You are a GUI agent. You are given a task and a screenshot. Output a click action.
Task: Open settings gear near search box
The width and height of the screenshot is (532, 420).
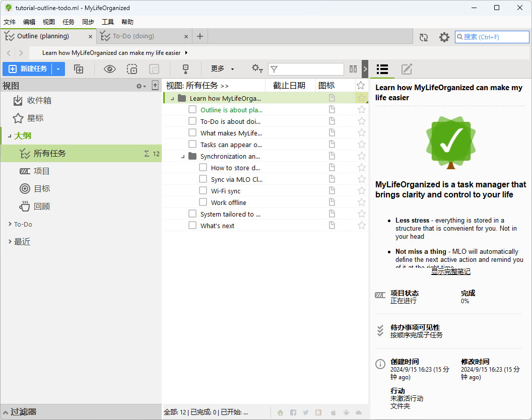pyautogui.click(x=444, y=37)
